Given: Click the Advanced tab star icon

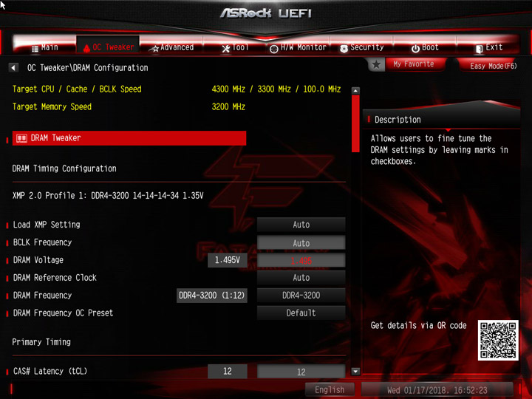Looking at the screenshot, I should tap(154, 49).
